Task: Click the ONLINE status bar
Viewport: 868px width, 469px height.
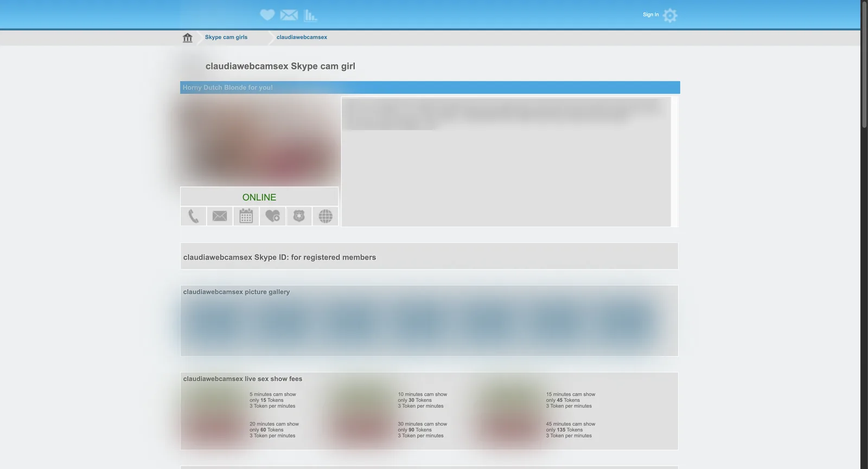Action: pyautogui.click(x=259, y=197)
